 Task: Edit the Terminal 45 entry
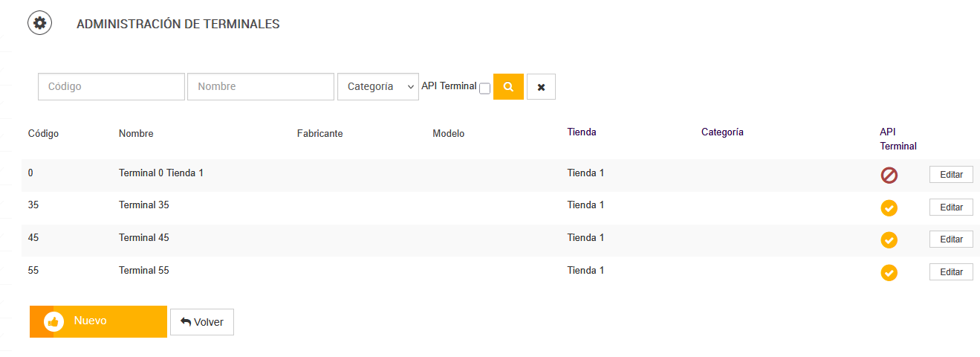click(x=951, y=239)
